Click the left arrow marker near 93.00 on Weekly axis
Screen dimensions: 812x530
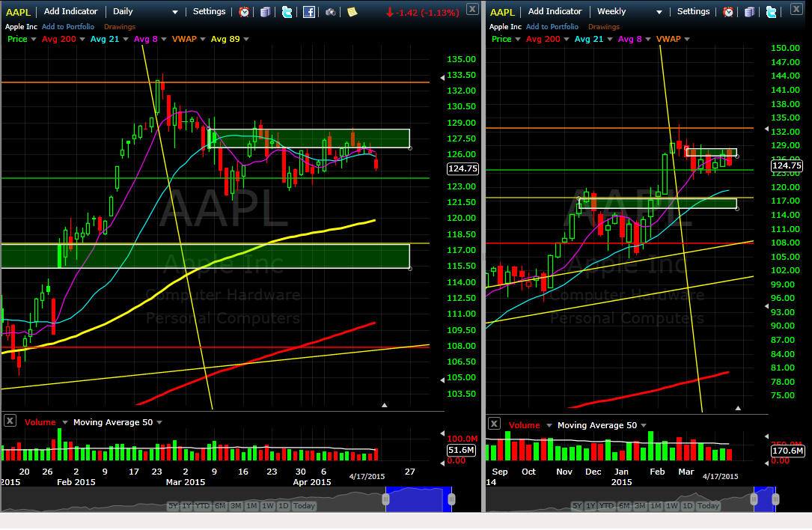[767, 307]
